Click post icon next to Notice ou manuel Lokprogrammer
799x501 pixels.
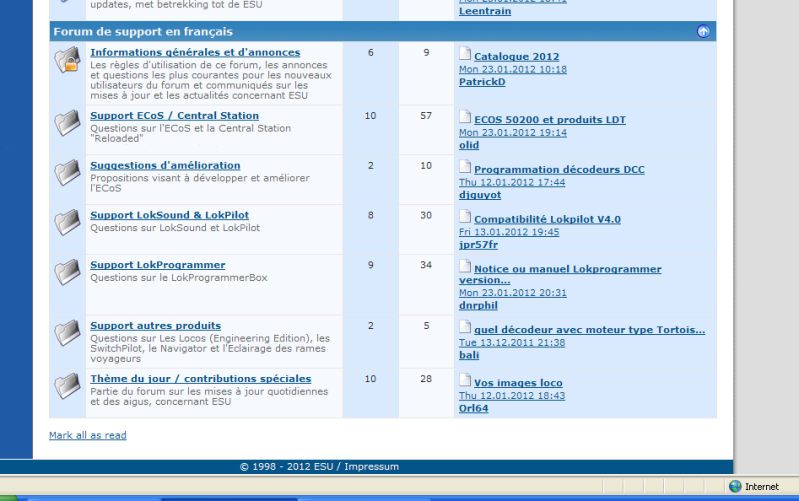[x=465, y=266]
